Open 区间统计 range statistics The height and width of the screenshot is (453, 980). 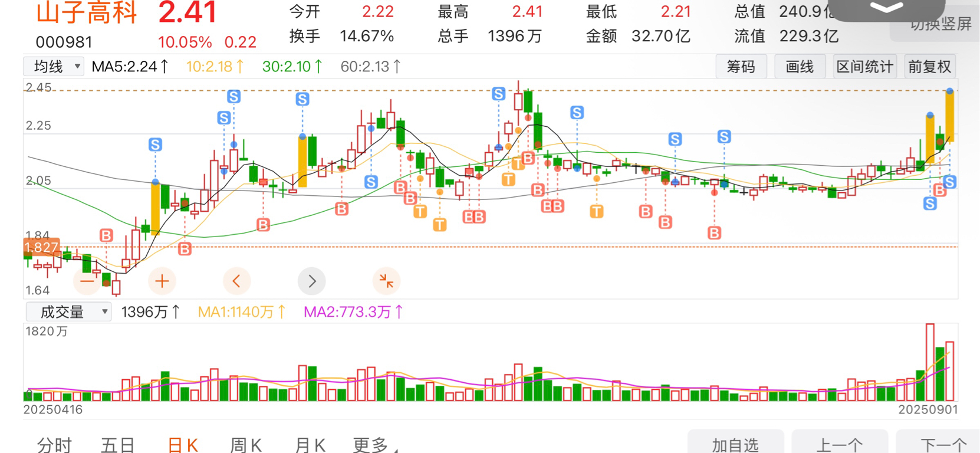864,67
